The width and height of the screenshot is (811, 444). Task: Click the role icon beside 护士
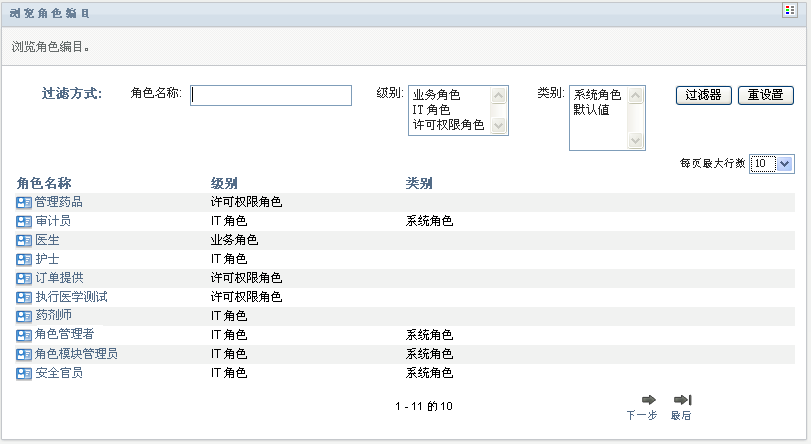click(24, 259)
